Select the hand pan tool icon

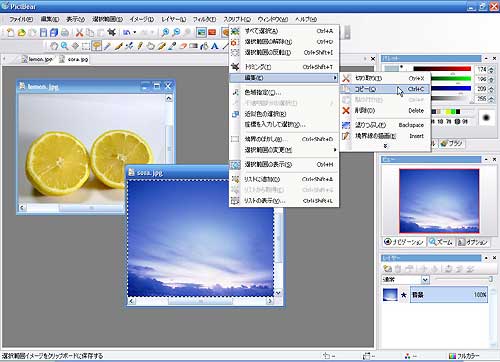(54, 46)
